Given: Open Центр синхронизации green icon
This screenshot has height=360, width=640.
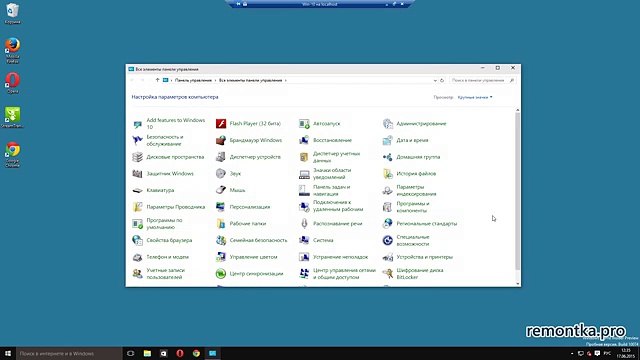Looking at the screenshot, I should (x=221, y=273).
